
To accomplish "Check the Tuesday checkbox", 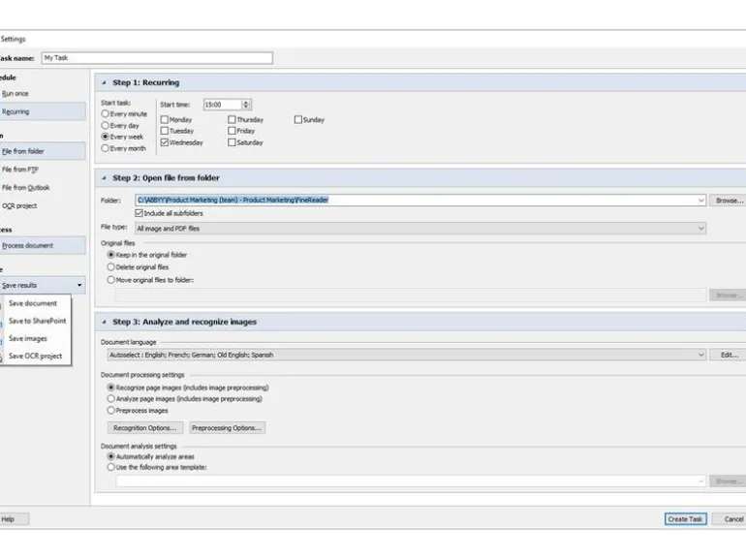I will pyautogui.click(x=165, y=131).
